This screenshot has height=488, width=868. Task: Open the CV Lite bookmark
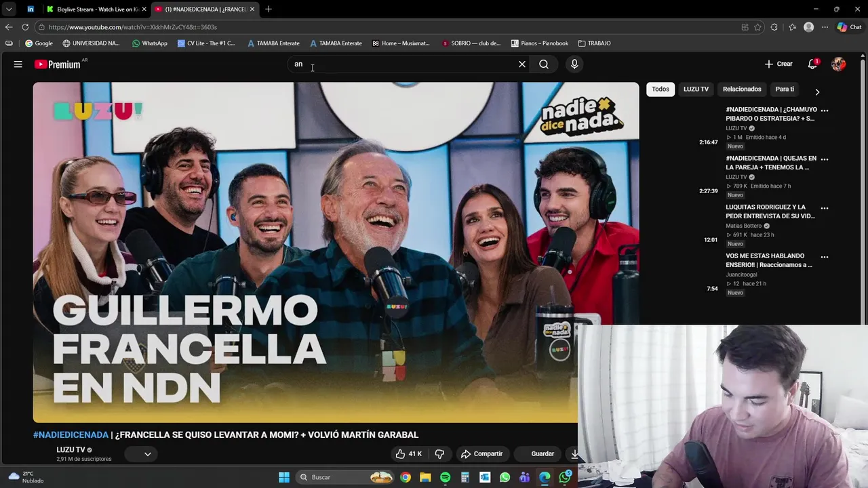(x=206, y=43)
